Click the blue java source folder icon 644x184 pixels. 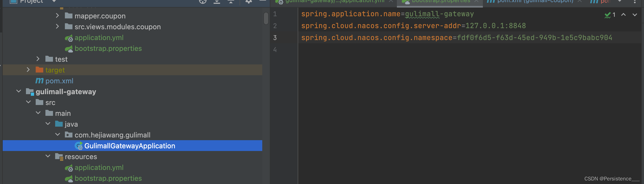(x=59, y=124)
